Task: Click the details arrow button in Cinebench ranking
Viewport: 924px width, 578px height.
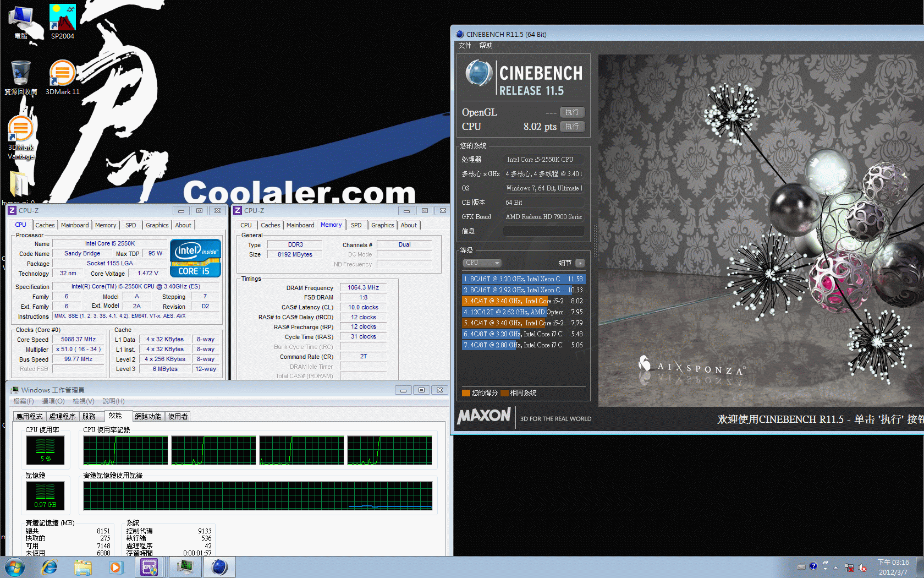Action: (580, 263)
